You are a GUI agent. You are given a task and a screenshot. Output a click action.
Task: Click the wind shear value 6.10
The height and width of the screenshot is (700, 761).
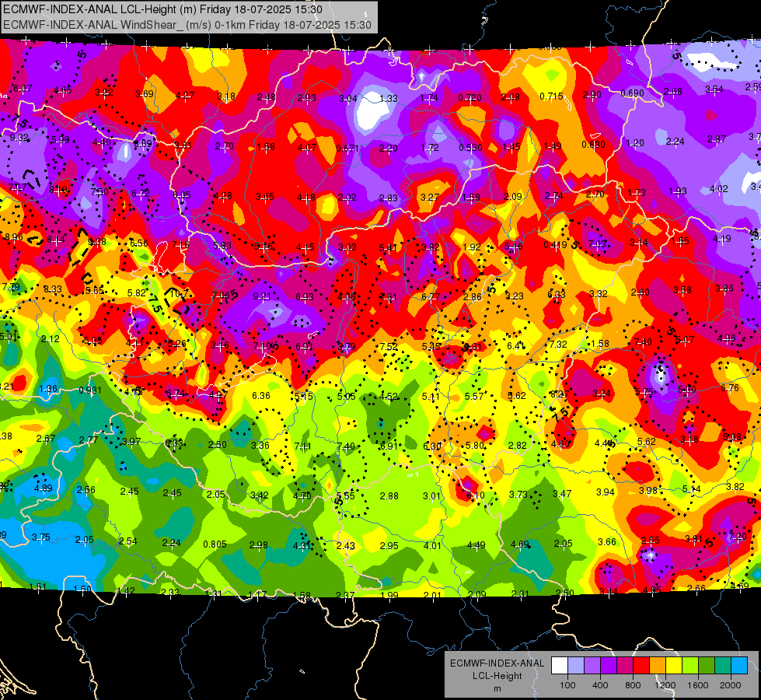tap(475, 495)
